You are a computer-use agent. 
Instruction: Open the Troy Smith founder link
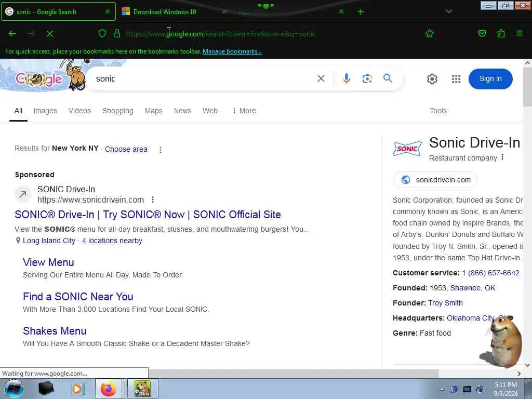[x=445, y=303]
